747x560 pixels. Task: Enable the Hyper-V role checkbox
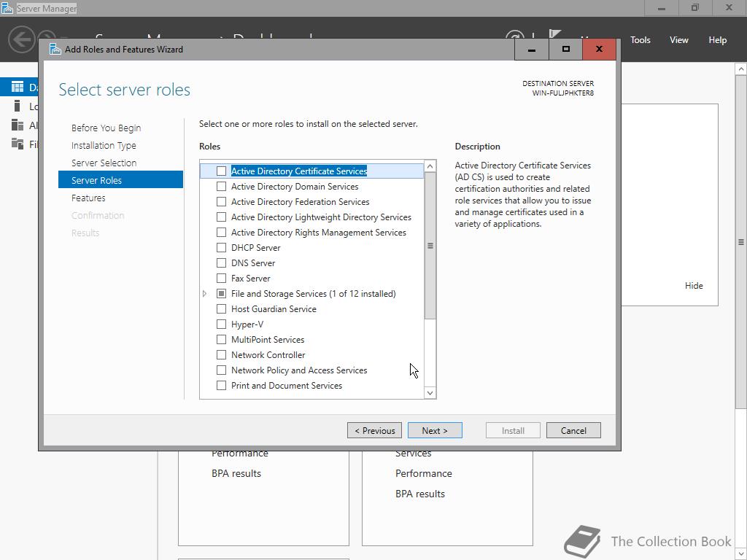click(221, 324)
